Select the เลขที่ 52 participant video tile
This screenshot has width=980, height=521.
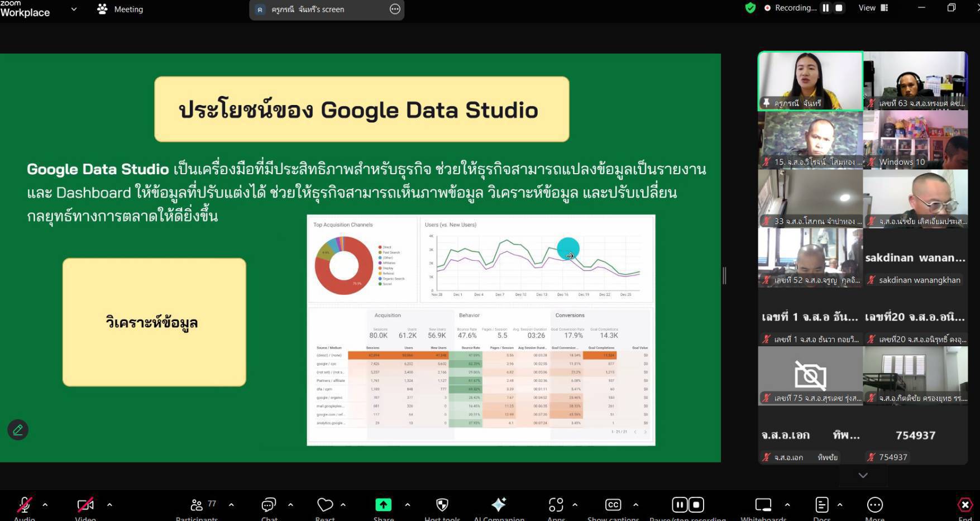[x=810, y=258]
